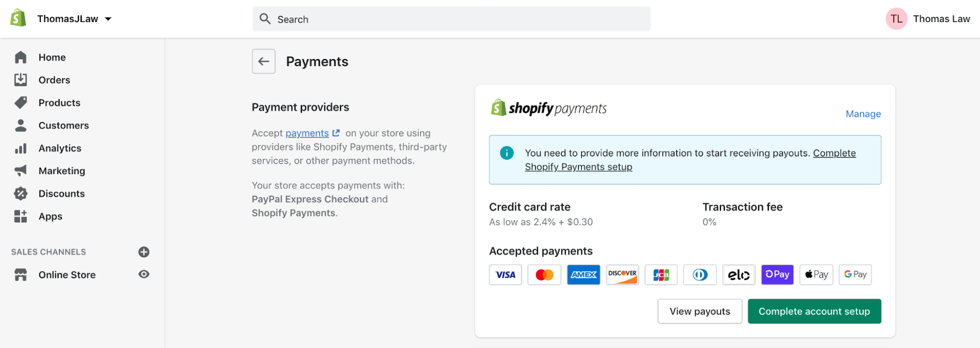Open the Orders section from the sidebar
This screenshot has width=980, height=348.
[21, 79]
